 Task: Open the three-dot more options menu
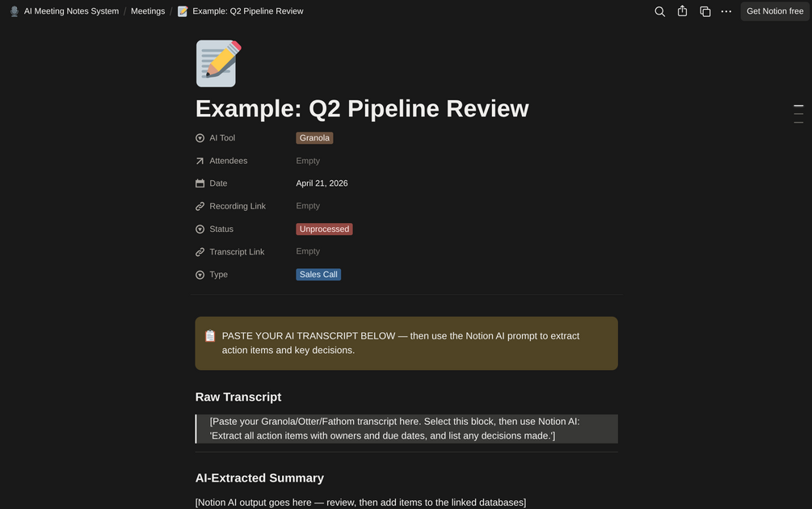pos(726,11)
